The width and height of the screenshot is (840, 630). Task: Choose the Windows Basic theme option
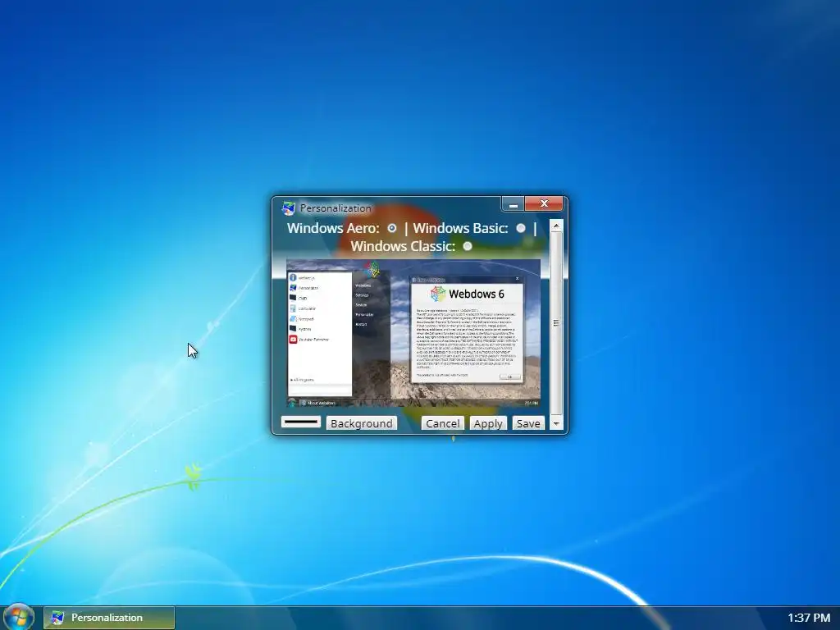point(521,228)
